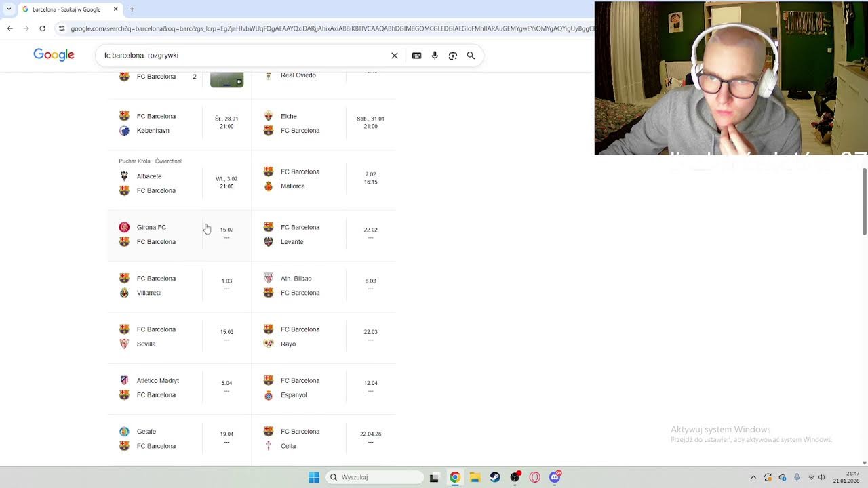This screenshot has height=488, width=868.
Task: View site information next to the URL
Action: point(62,28)
